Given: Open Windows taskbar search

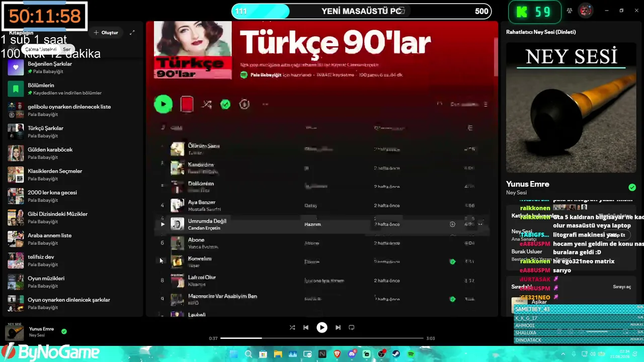Looking at the screenshot, I should point(248,354).
